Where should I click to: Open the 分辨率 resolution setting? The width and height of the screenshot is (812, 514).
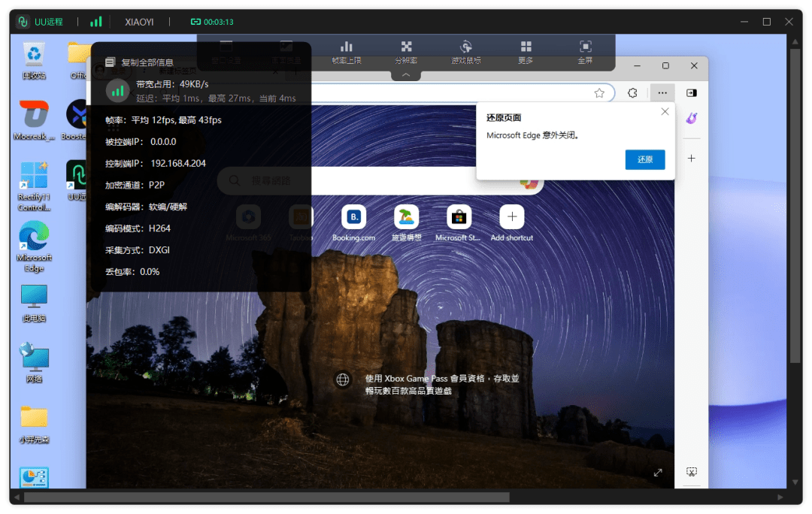(406, 53)
